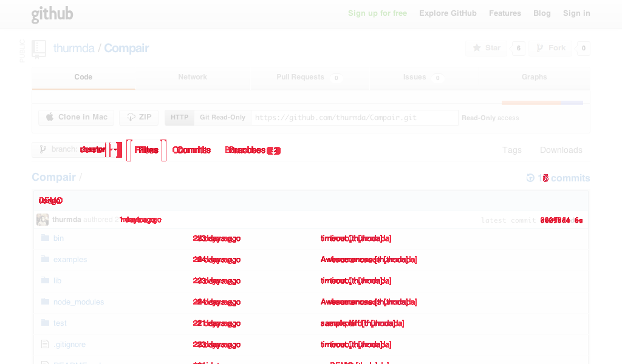
Task: Open the Issues tab
Action: click(x=423, y=77)
